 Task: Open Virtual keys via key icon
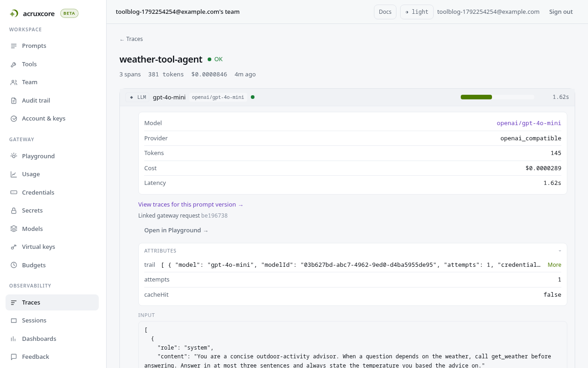pos(14,247)
